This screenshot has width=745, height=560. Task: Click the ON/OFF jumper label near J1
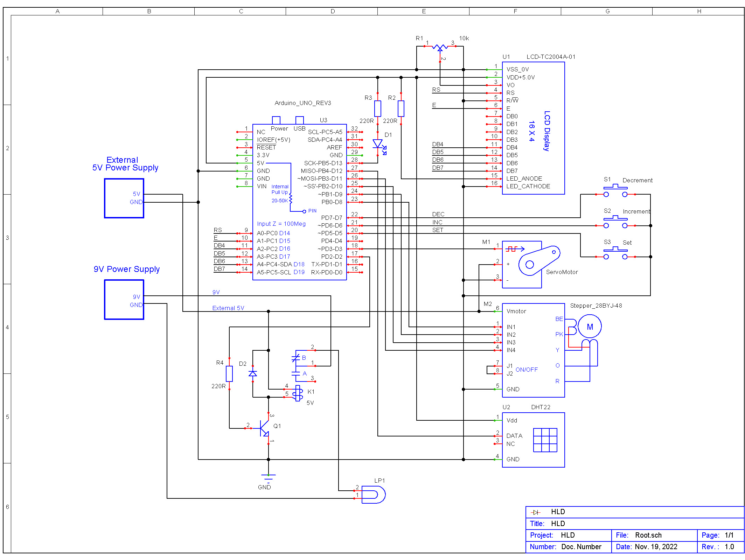(526, 369)
